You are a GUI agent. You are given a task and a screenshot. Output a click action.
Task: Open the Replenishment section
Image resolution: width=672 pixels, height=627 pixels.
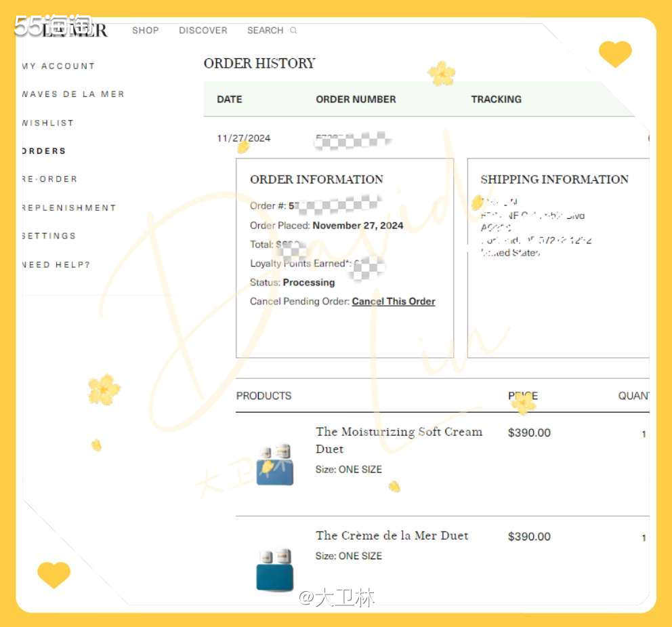tap(68, 208)
